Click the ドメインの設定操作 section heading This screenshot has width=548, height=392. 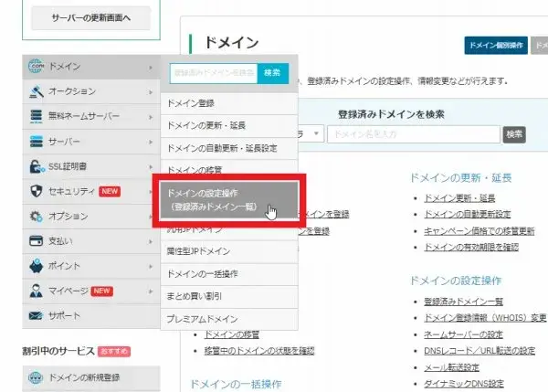coord(456,281)
